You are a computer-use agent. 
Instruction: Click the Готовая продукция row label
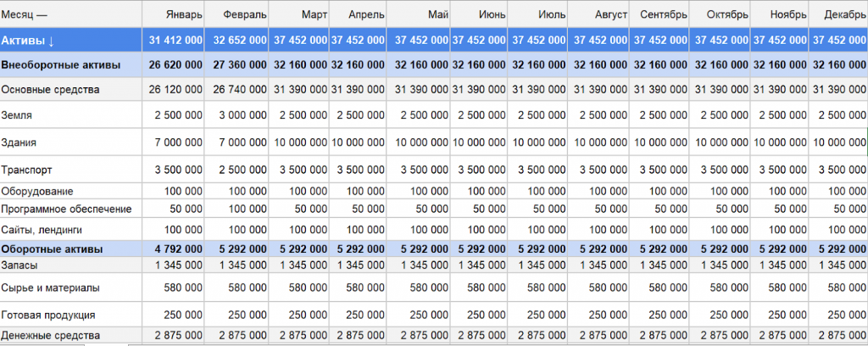coord(47,315)
